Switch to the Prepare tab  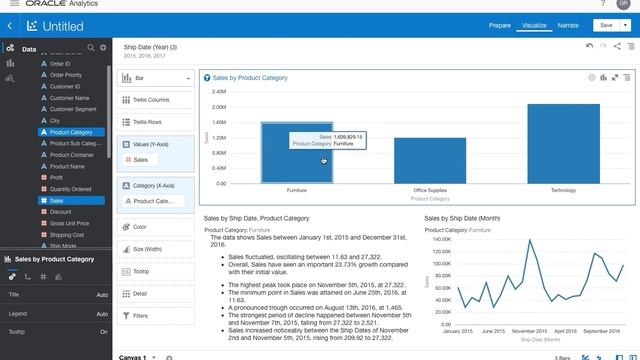tap(500, 25)
